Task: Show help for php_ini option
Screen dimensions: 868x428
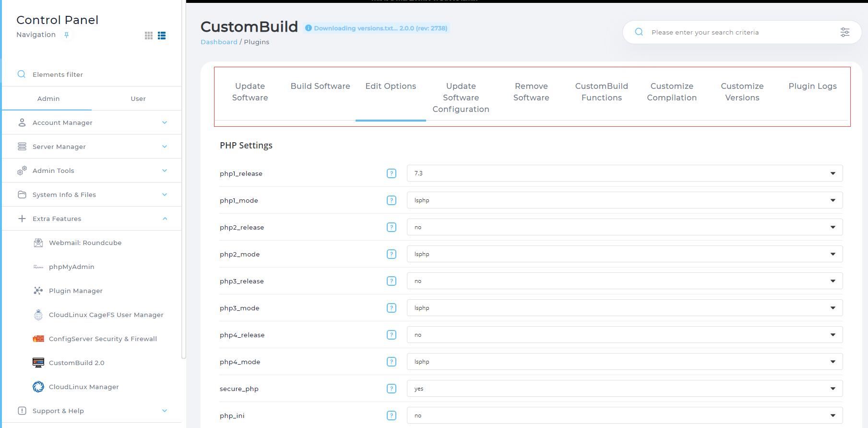Action: click(x=392, y=416)
